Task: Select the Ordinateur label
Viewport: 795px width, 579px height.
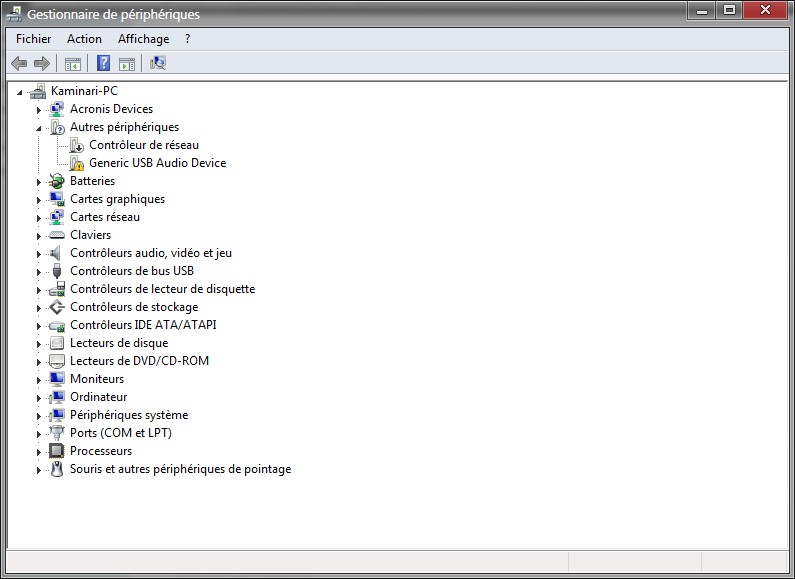Action: 98,397
